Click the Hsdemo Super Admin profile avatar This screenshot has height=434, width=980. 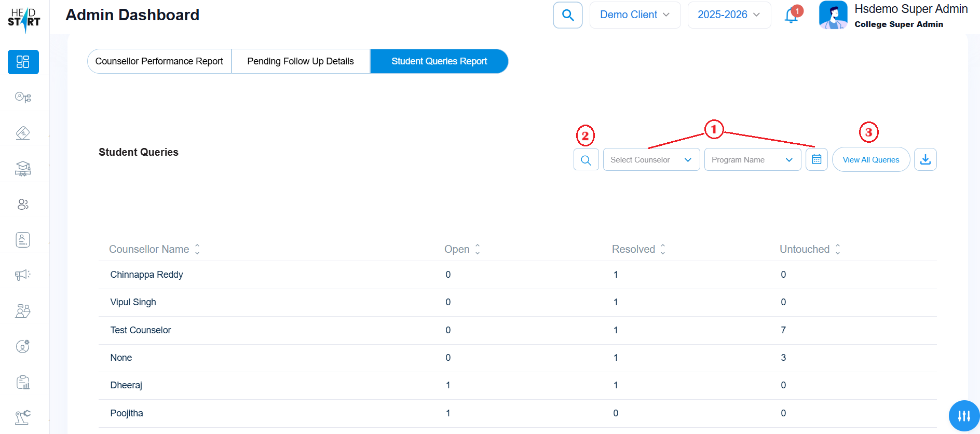(833, 15)
